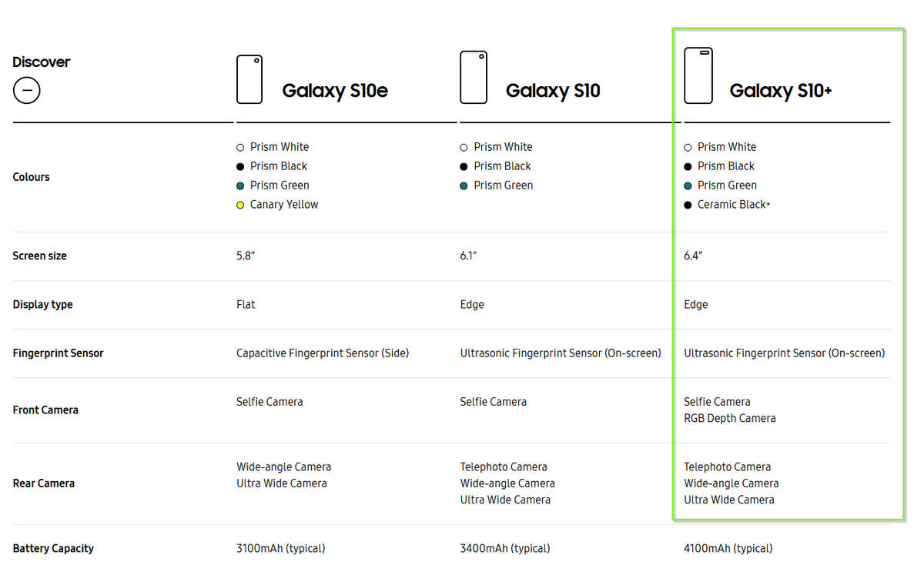Open the Galaxy S10 heading
The image size is (924, 572).
click(552, 91)
